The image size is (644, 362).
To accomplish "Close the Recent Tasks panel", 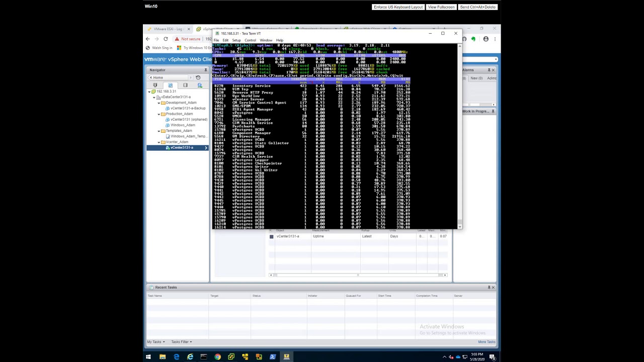I will coord(493,287).
